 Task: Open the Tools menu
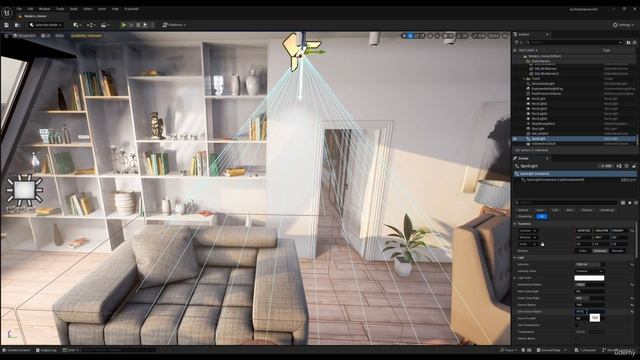(60, 9)
